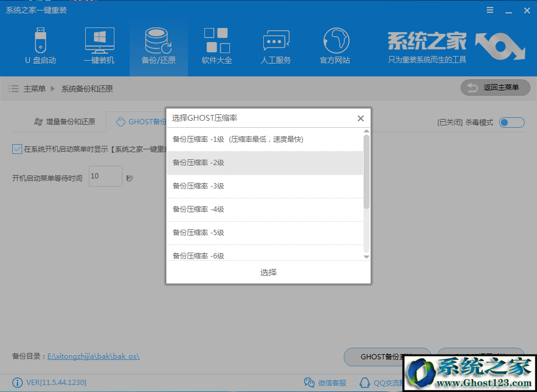Viewport: 537px width, 392px height.
Task: Click 主菜单 in the breadcrumb
Action: click(x=34, y=89)
